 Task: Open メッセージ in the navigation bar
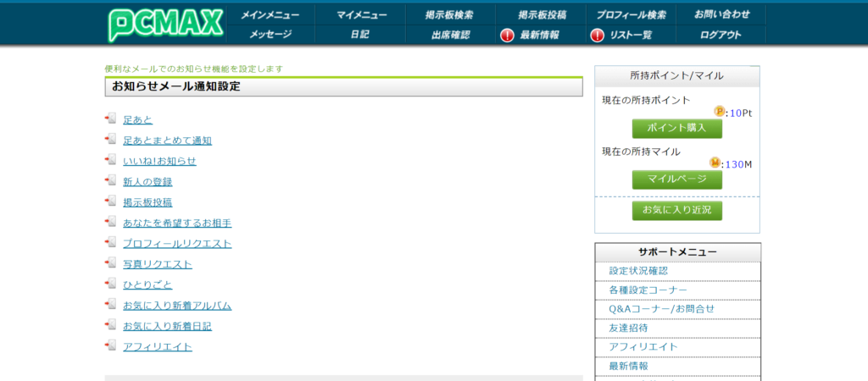(x=270, y=35)
